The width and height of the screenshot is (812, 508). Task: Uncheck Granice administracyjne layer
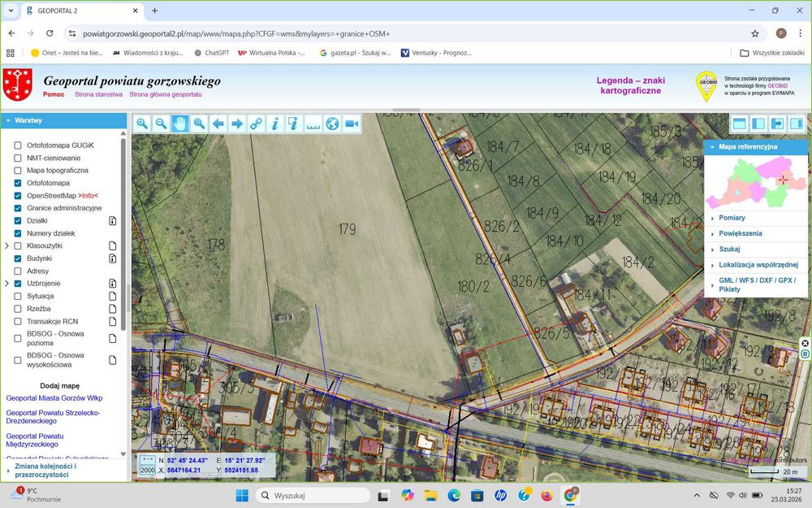pyautogui.click(x=18, y=208)
